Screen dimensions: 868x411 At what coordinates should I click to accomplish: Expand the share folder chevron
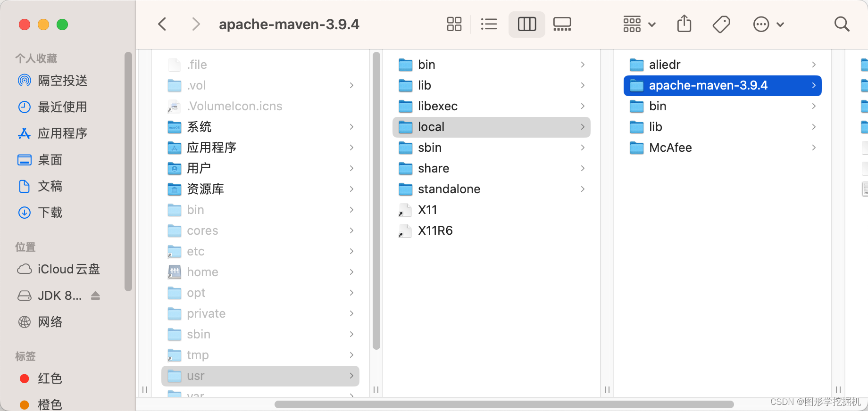(583, 168)
